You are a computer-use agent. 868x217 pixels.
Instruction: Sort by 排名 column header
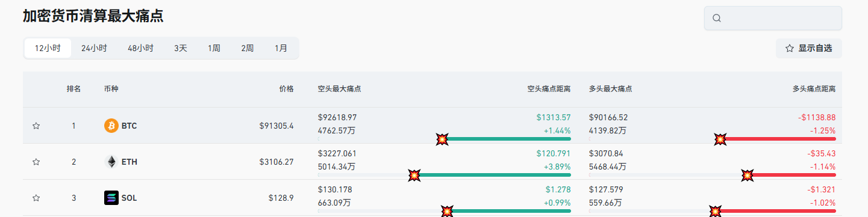pos(73,89)
